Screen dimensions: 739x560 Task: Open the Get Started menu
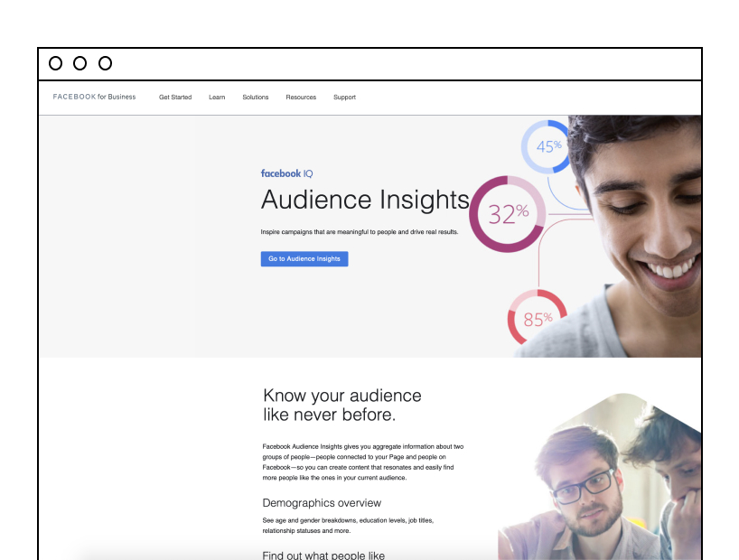click(x=175, y=98)
